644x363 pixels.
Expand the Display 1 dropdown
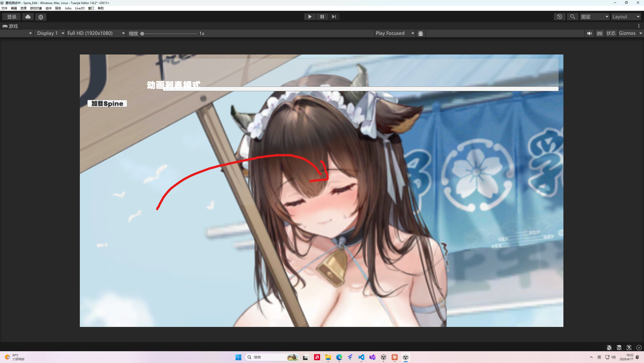pyautogui.click(x=50, y=33)
